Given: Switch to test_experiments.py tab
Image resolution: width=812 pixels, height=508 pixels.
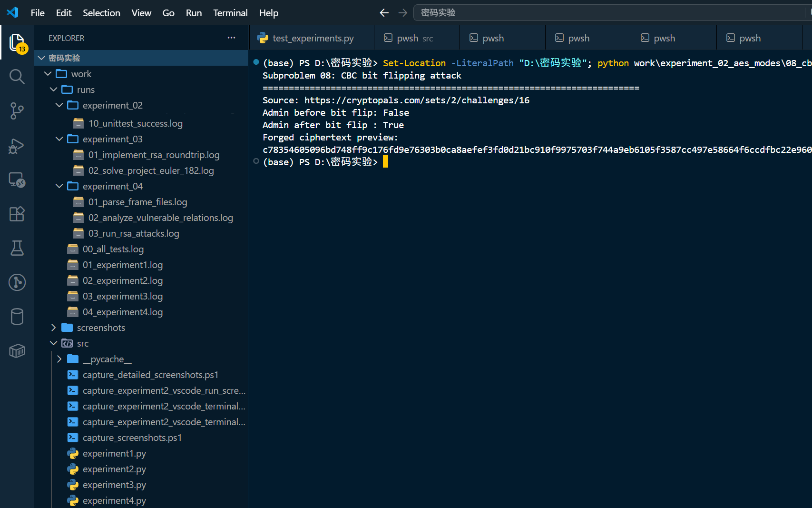Looking at the screenshot, I should click(313, 38).
